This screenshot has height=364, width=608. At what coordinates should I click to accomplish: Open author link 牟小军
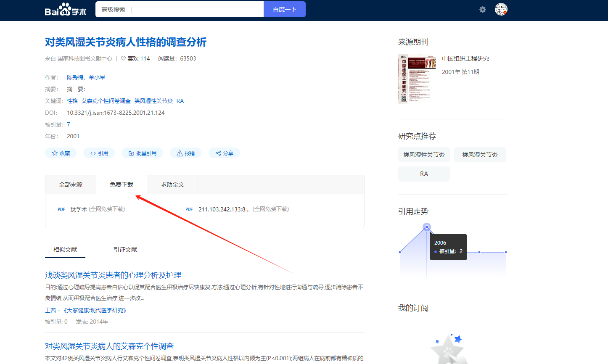[x=97, y=77]
